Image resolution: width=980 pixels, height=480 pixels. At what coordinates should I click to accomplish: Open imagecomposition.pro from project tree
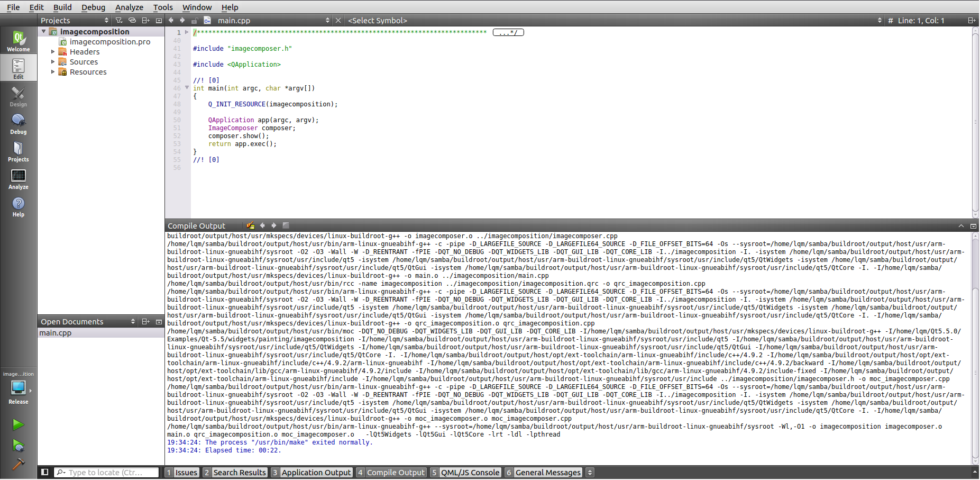[x=109, y=42]
